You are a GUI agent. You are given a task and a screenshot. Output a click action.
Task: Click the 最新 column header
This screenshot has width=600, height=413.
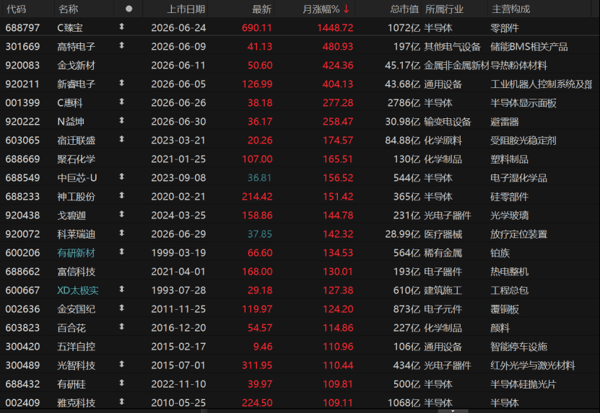point(262,9)
